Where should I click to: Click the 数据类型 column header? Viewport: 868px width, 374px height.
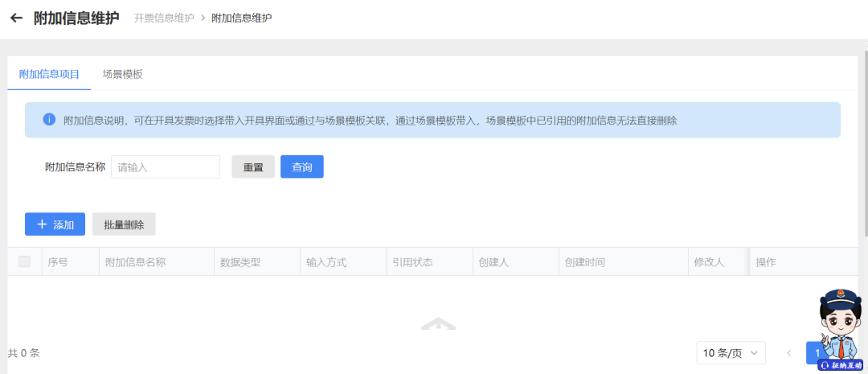click(240, 262)
